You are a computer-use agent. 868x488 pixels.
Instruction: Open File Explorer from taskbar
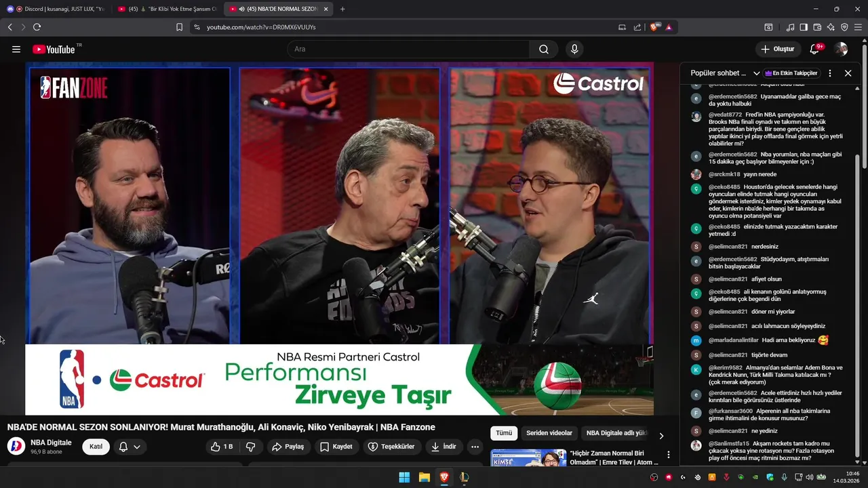[424, 477]
